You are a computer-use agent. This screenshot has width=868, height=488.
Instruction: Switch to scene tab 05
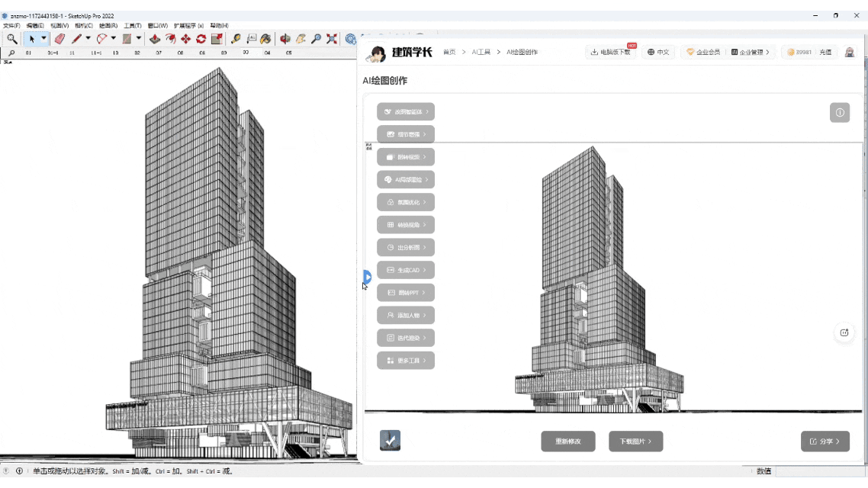pos(289,53)
